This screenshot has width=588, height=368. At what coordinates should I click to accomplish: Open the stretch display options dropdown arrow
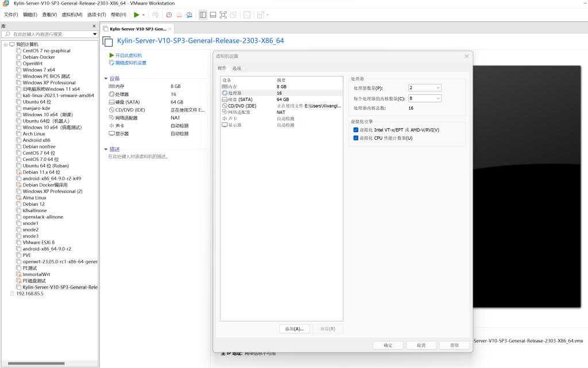[x=268, y=15]
